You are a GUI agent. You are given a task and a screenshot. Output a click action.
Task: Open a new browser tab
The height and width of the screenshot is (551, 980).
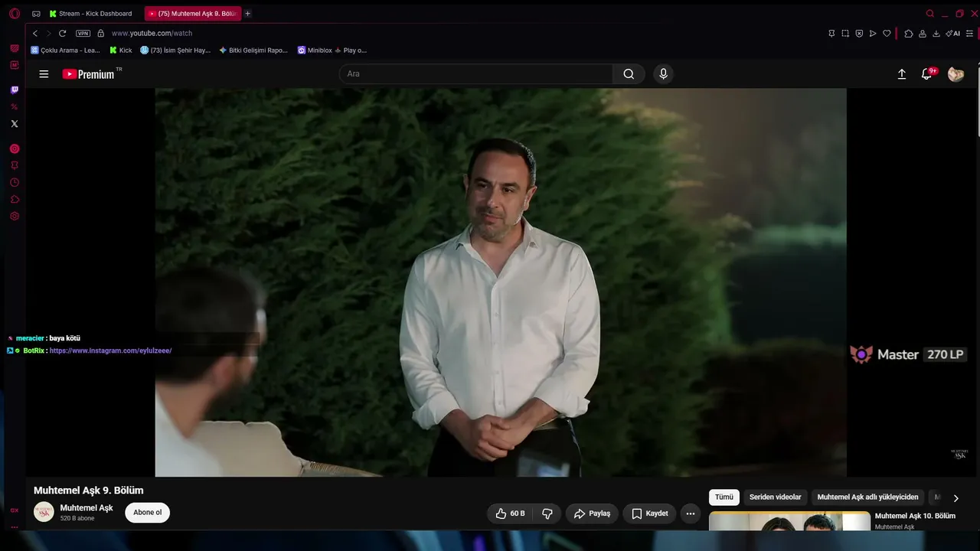[x=247, y=14]
